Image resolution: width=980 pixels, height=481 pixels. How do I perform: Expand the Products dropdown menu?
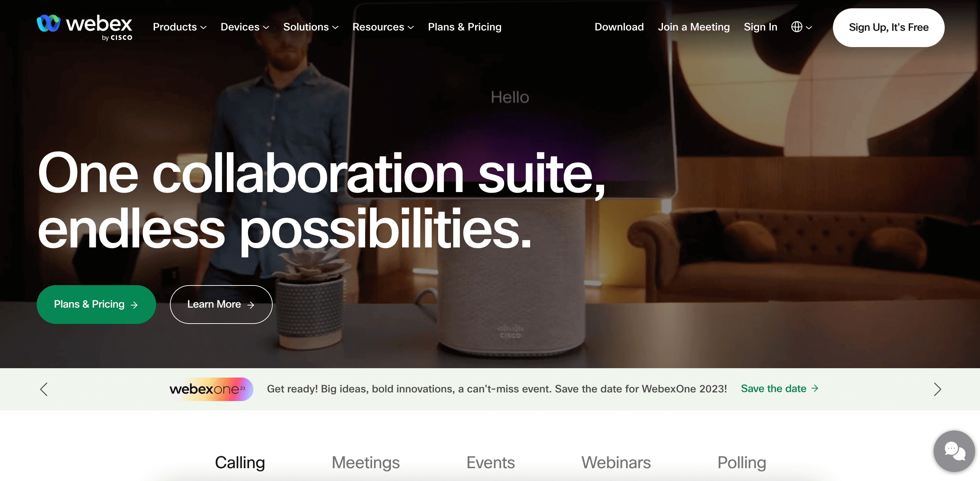[x=180, y=27]
